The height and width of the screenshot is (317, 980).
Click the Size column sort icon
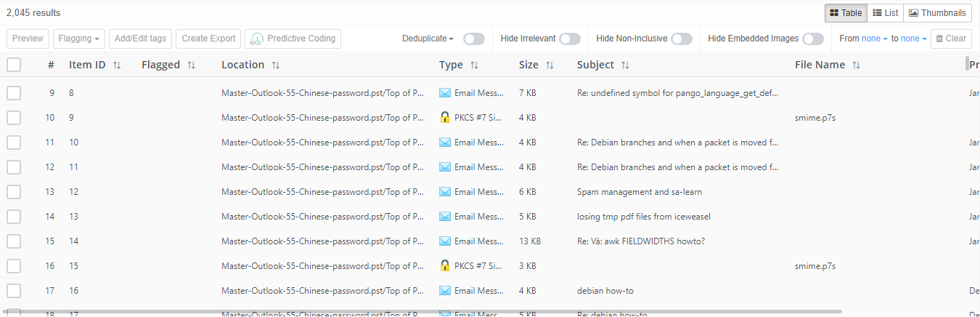(550, 65)
